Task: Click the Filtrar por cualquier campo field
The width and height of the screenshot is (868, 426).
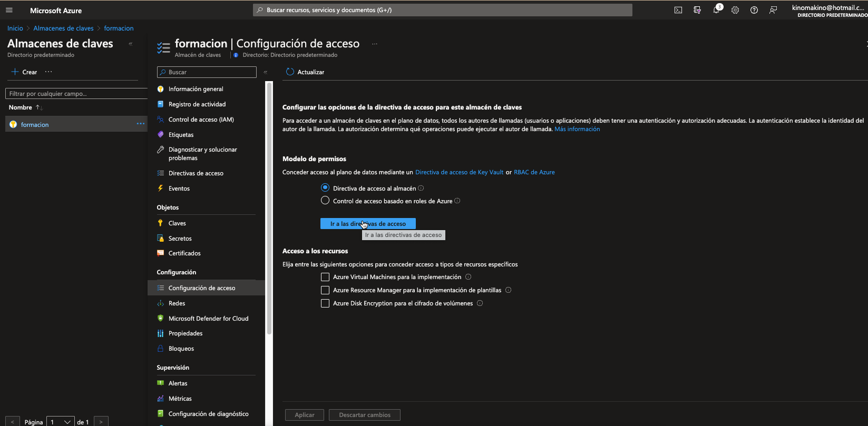Action: click(76, 94)
